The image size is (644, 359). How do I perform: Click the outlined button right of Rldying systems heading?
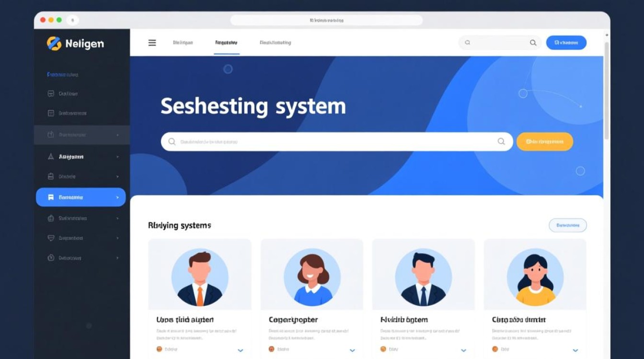[567, 225]
